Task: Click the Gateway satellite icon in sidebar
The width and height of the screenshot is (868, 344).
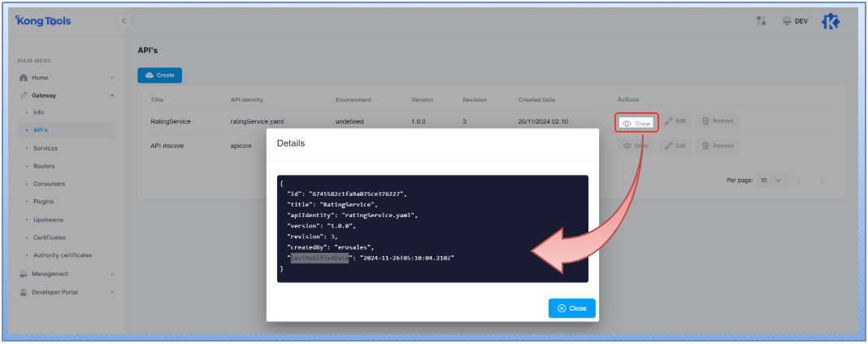Action: pyautogui.click(x=24, y=95)
